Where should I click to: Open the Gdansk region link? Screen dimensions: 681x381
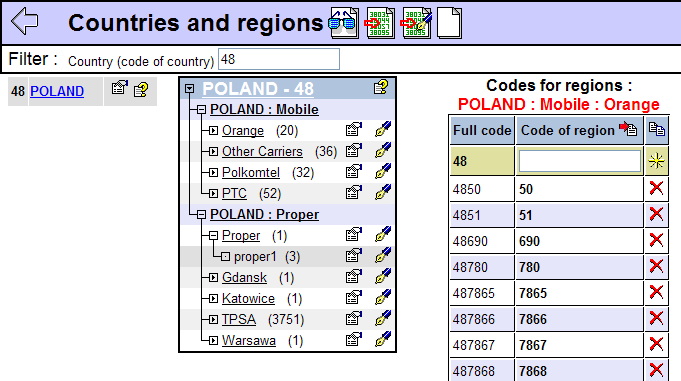click(245, 277)
